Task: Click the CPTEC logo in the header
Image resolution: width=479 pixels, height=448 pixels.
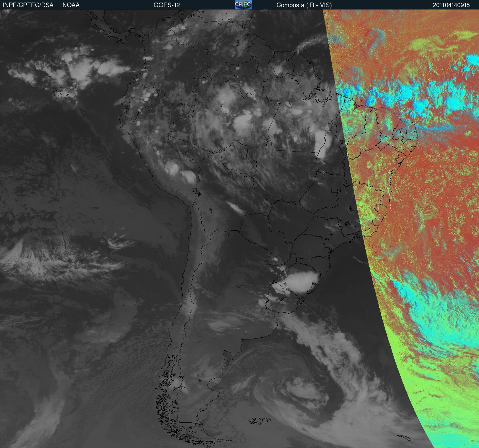Action: [x=243, y=5]
